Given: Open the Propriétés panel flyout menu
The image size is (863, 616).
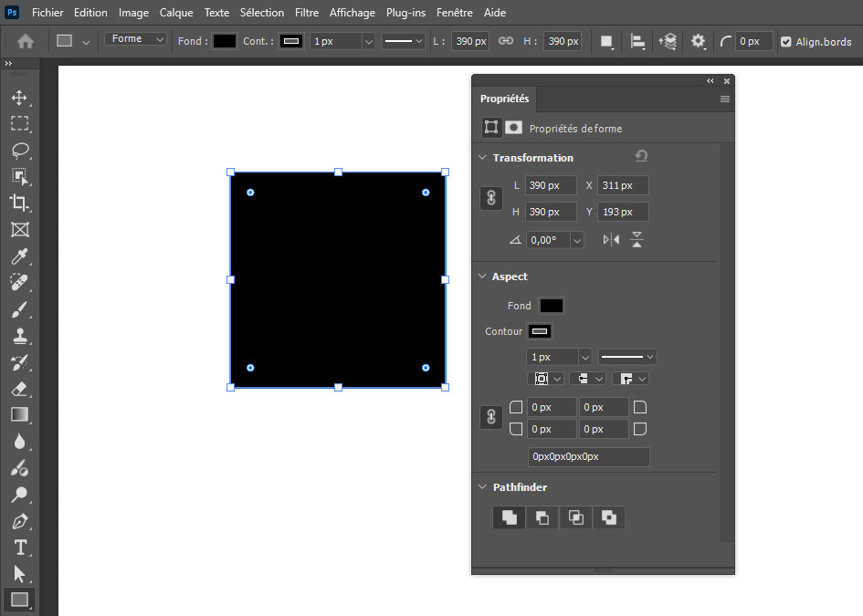Looking at the screenshot, I should point(725,99).
